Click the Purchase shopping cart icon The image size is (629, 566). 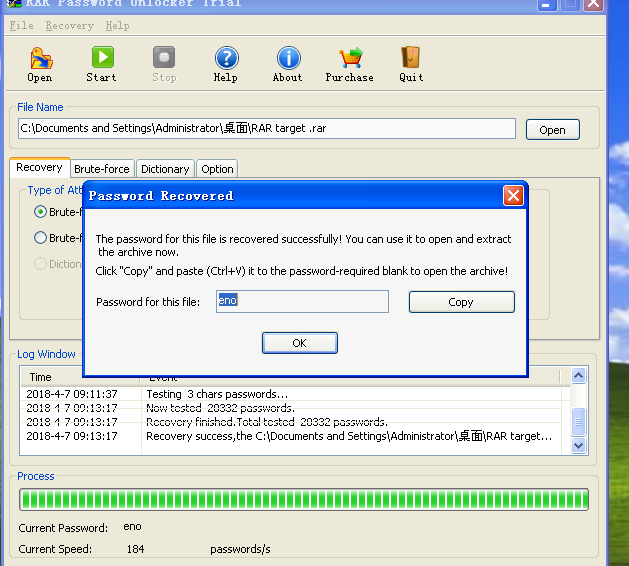(351, 58)
